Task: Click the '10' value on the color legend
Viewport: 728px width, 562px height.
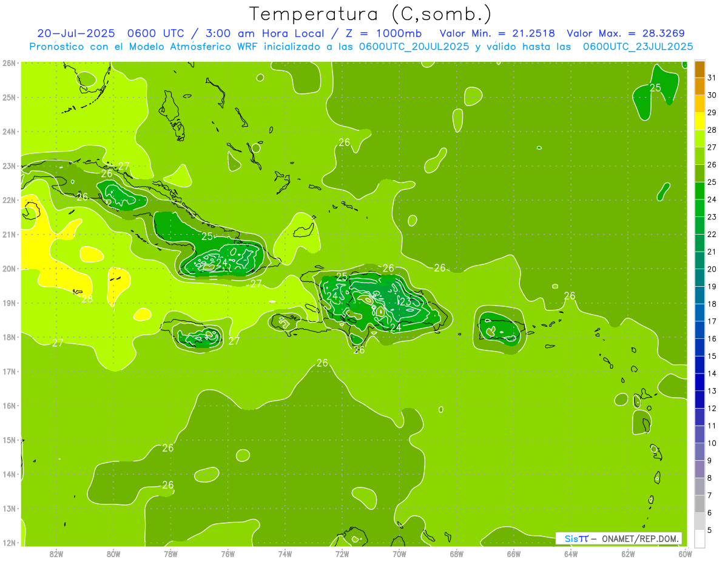Action: pos(712,443)
